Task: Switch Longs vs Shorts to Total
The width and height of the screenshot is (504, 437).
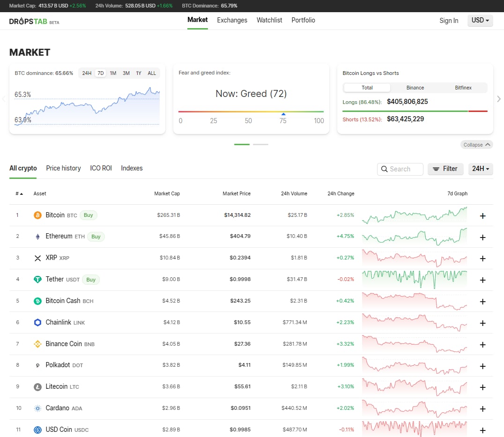Action: tap(367, 88)
